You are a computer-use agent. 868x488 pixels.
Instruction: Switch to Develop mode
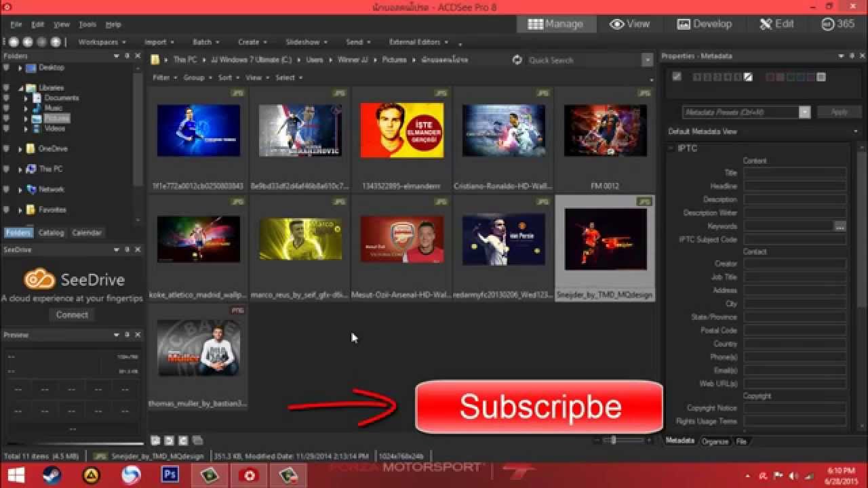(705, 24)
